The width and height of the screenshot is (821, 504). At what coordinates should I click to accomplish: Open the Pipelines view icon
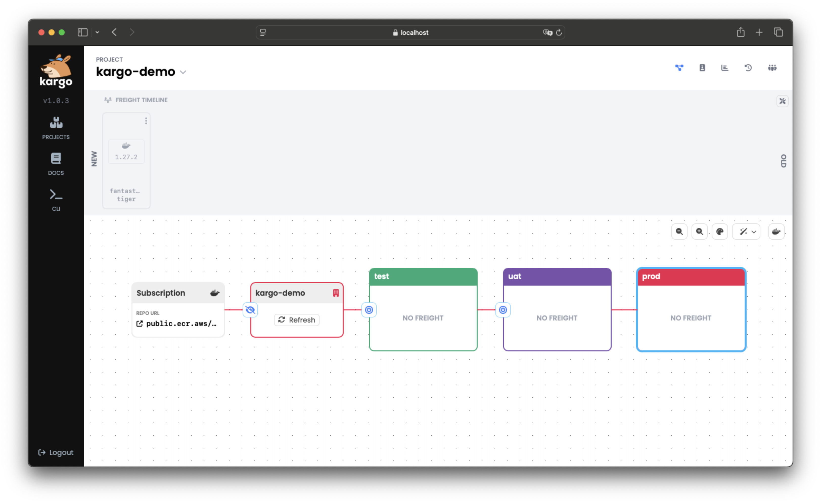pyautogui.click(x=680, y=68)
